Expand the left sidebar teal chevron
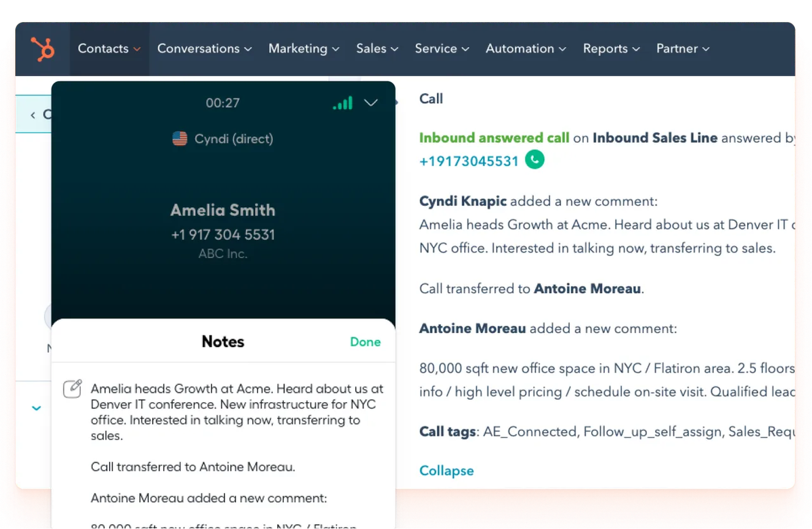The width and height of the screenshot is (812, 529). [36, 408]
